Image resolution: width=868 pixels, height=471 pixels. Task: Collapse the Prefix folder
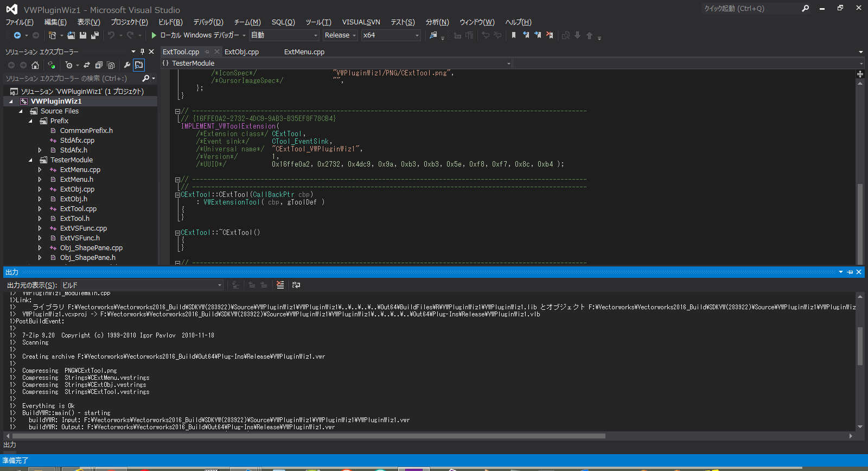(30, 121)
